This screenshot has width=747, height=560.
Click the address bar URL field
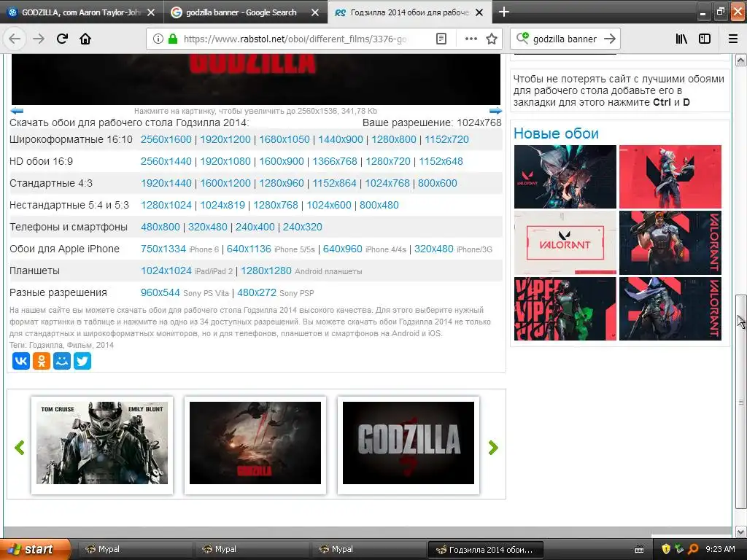tap(295, 39)
